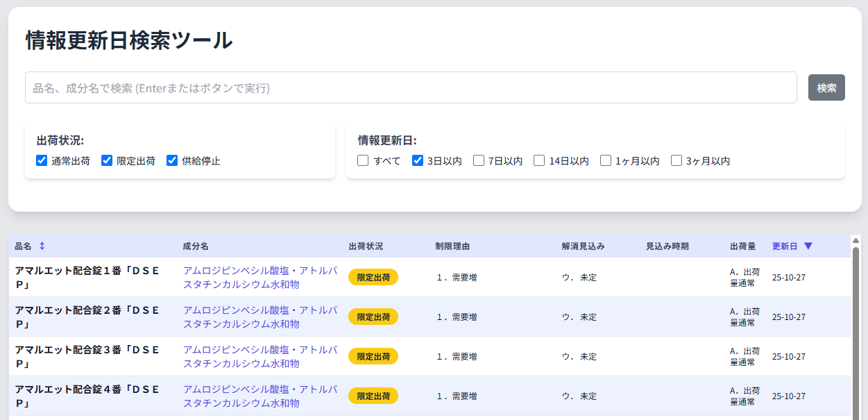Screen dimensions: 868x420
Task: Select the yellow 限定出荷 status badge on first row
Action: point(375,277)
